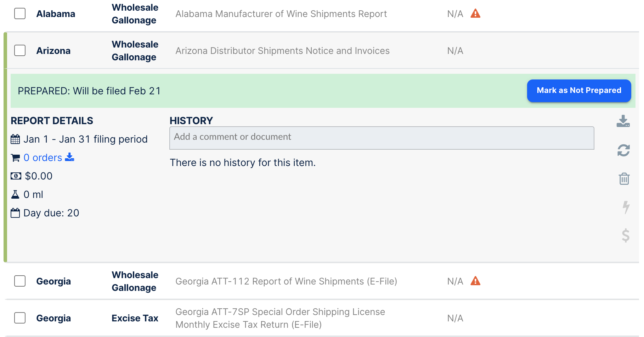Click the refresh arrows icon
Screen dimensions: 644x337
pos(623,150)
